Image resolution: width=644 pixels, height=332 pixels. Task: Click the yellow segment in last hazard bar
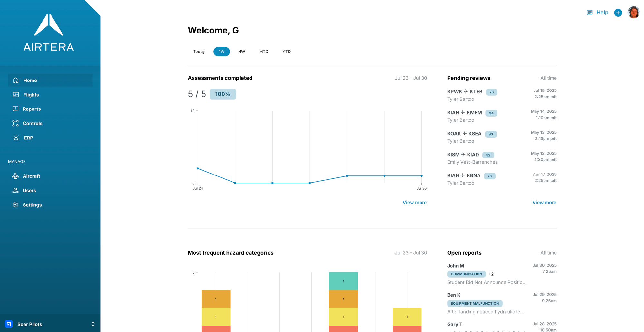[x=407, y=317]
